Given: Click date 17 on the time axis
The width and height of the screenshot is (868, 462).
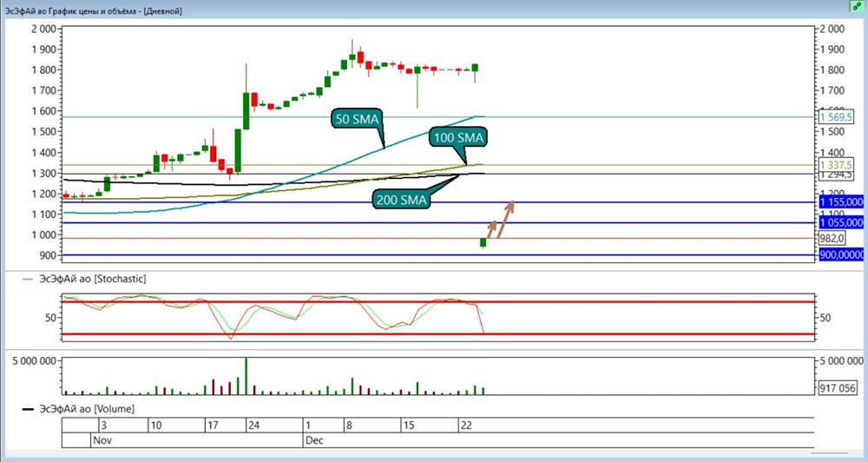Looking at the screenshot, I should 213,426.
